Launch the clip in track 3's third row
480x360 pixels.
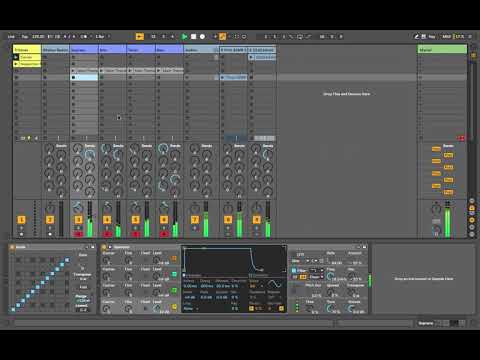73,70
